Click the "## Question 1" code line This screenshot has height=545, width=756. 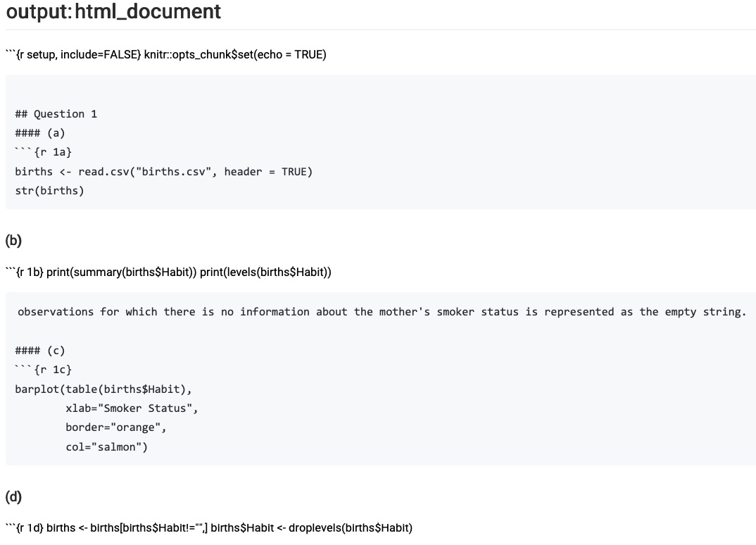point(56,114)
